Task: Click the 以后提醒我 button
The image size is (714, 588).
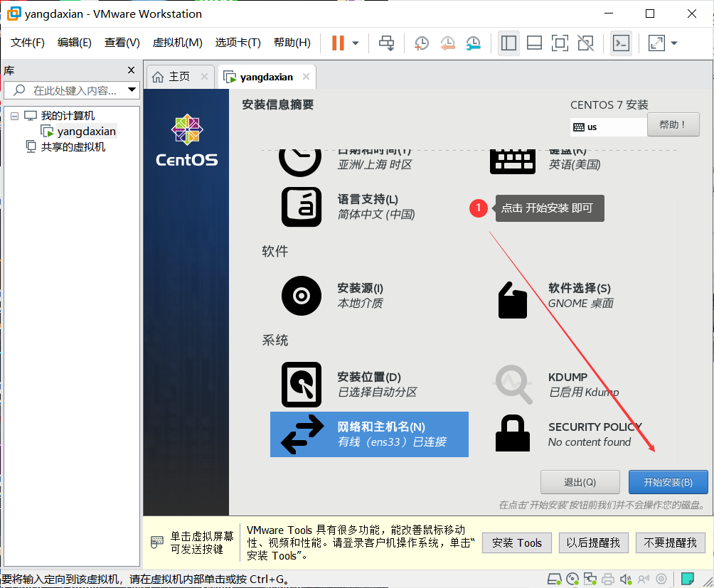Action: 593,543
